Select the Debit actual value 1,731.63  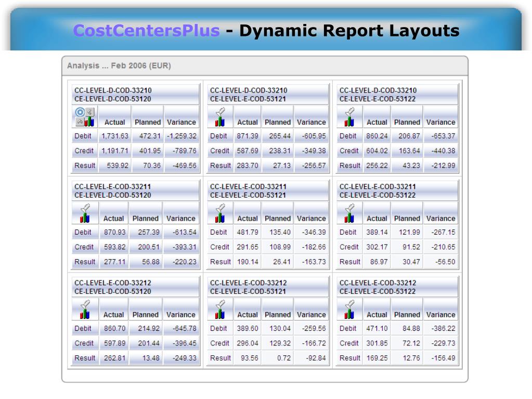(x=115, y=136)
